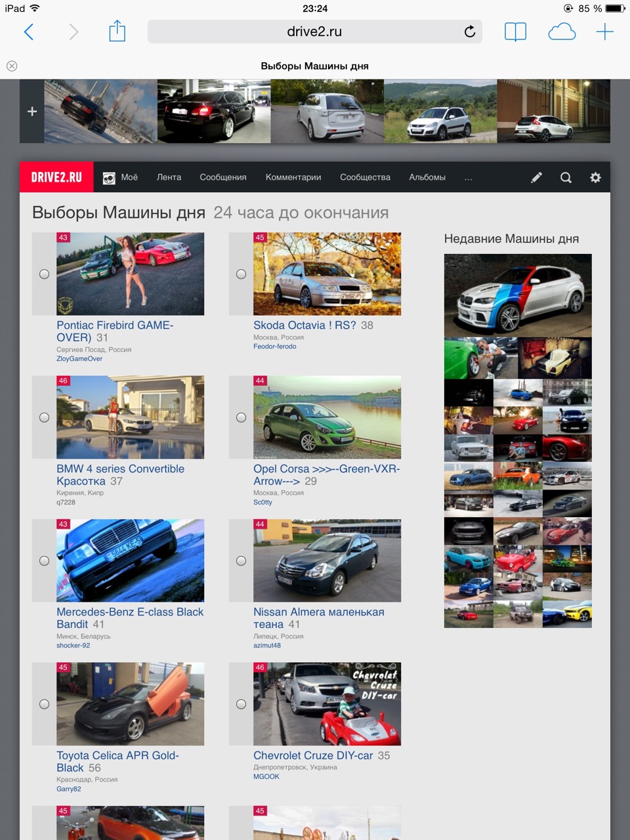The image size is (630, 840).
Task: Open white Mitsubishi SUV strip photo
Action: pyautogui.click(x=327, y=112)
